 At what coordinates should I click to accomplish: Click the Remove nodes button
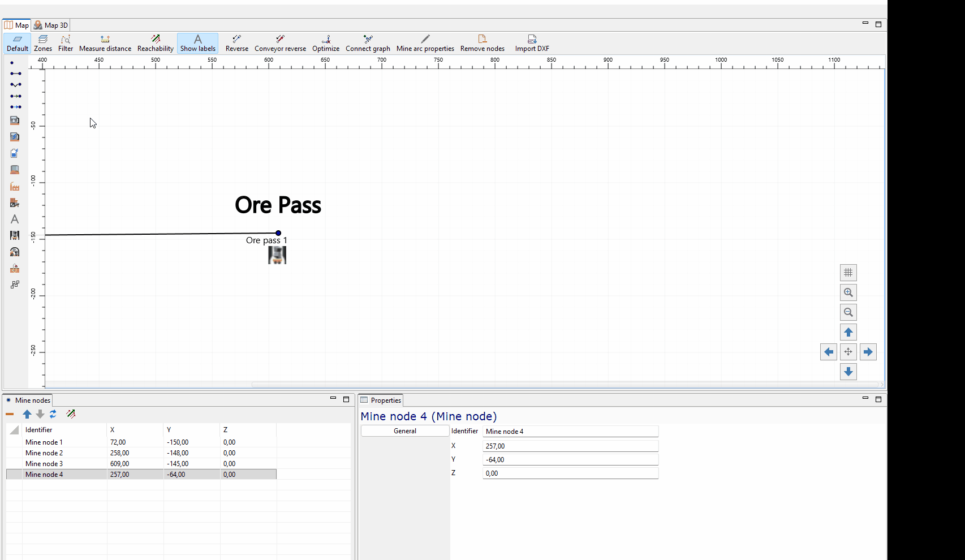(483, 43)
